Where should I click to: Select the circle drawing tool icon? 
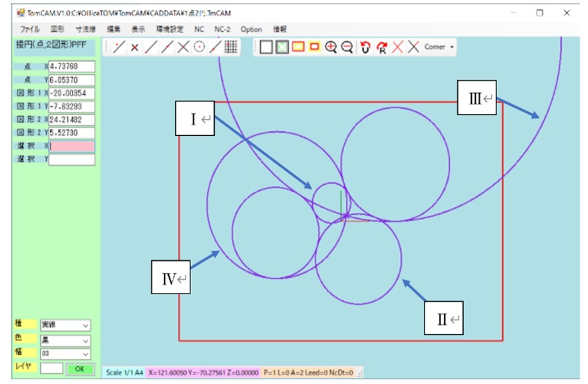point(199,48)
